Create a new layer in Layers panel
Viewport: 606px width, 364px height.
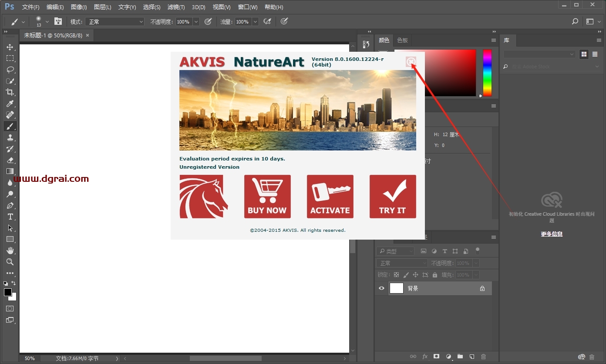click(x=471, y=357)
